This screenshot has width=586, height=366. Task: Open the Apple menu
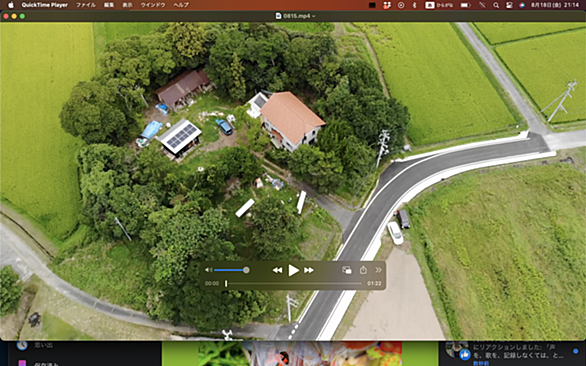[11, 5]
